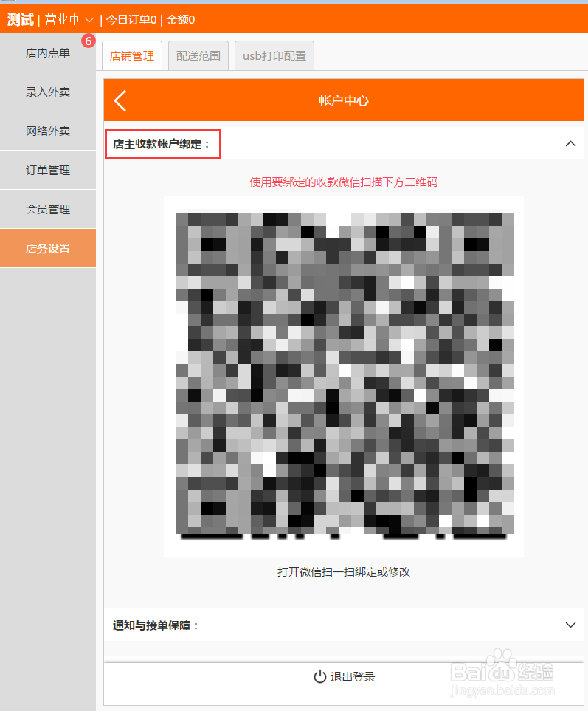
Task: Click the 通知与接单保障 section header
Action: point(344,625)
